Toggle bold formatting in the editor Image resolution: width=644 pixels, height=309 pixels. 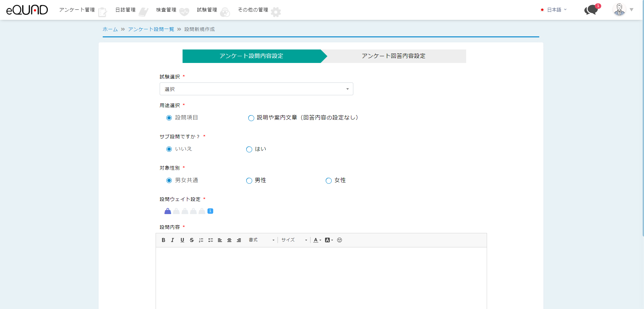coord(163,240)
